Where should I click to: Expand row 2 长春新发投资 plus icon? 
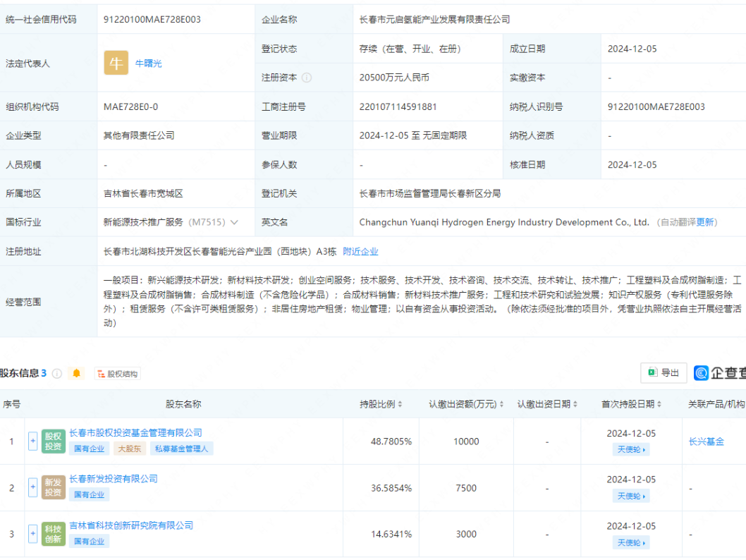[x=33, y=487]
